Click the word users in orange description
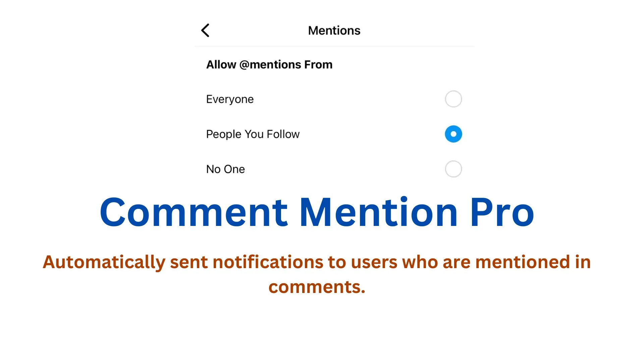Viewport: 644px width, 362px height. (x=374, y=262)
